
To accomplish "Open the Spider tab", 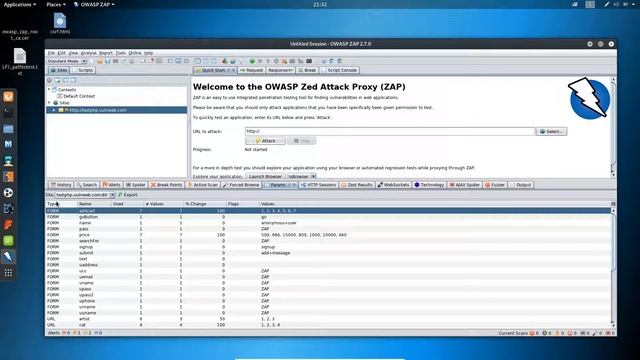I will click(x=136, y=185).
